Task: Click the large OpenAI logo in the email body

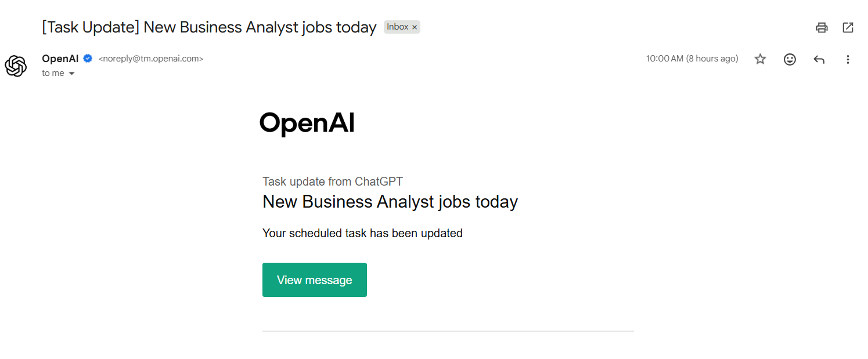Action: [x=307, y=123]
